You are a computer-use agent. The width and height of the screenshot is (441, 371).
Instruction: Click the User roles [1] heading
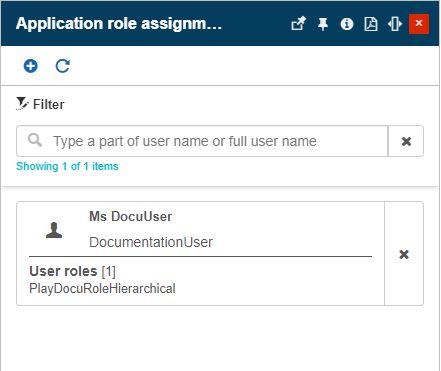72,271
